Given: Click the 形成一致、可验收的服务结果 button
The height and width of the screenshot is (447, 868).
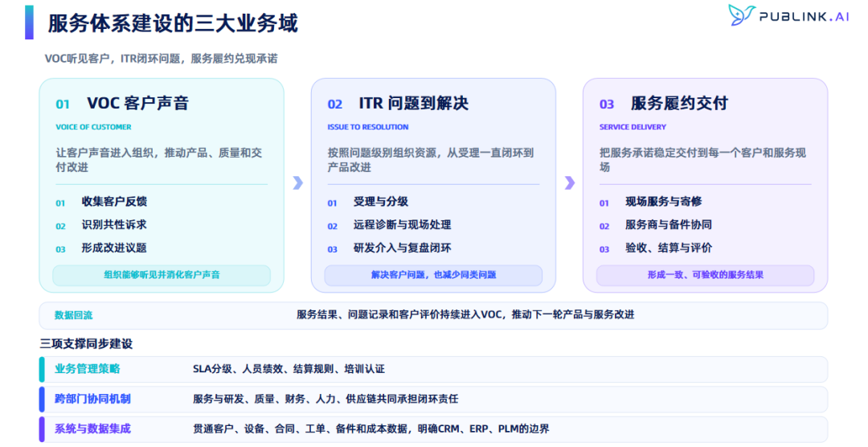Looking at the screenshot, I should (x=706, y=275).
